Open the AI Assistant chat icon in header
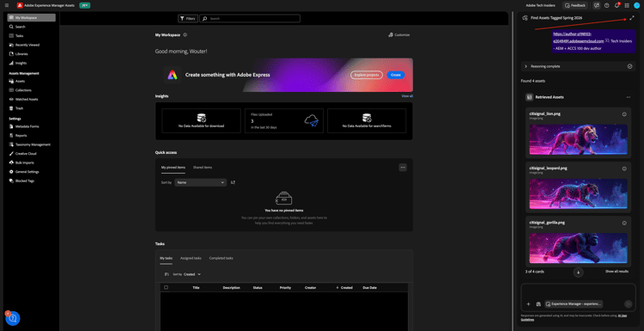Image resolution: width=644 pixels, height=331 pixels. (x=597, y=5)
